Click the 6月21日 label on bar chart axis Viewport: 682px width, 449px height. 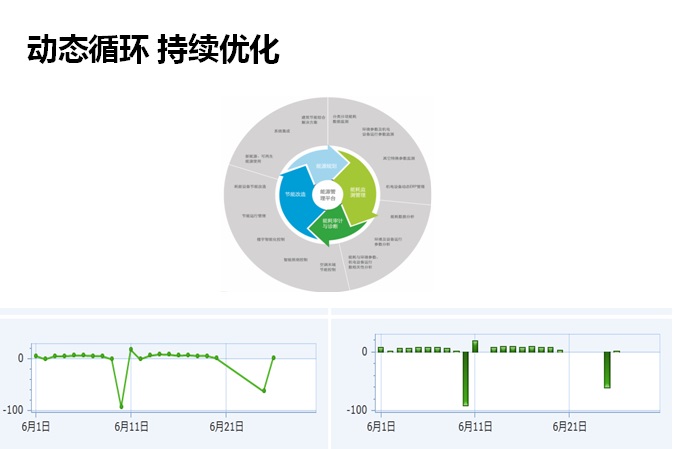pyautogui.click(x=569, y=426)
